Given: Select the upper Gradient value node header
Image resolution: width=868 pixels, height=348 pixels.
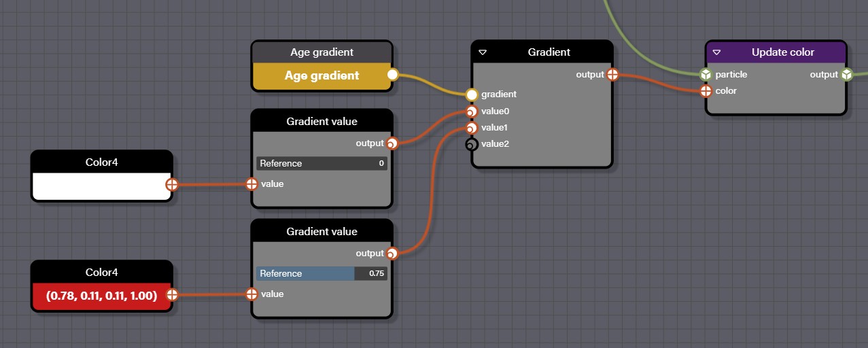Looking at the screenshot, I should (322, 122).
